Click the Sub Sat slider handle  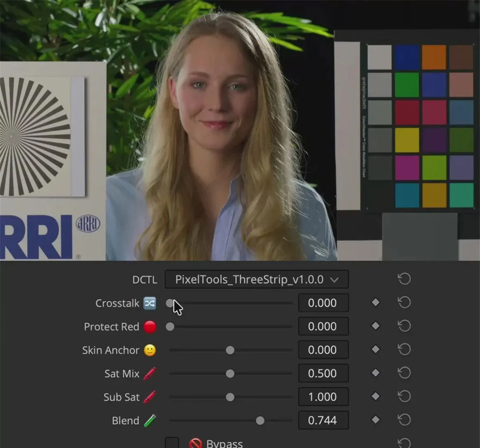click(x=230, y=397)
